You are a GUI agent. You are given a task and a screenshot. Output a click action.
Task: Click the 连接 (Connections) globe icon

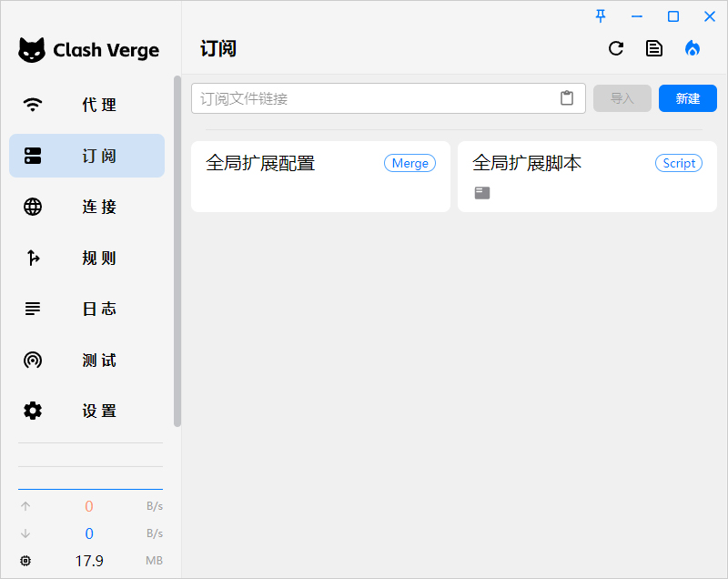click(x=33, y=207)
